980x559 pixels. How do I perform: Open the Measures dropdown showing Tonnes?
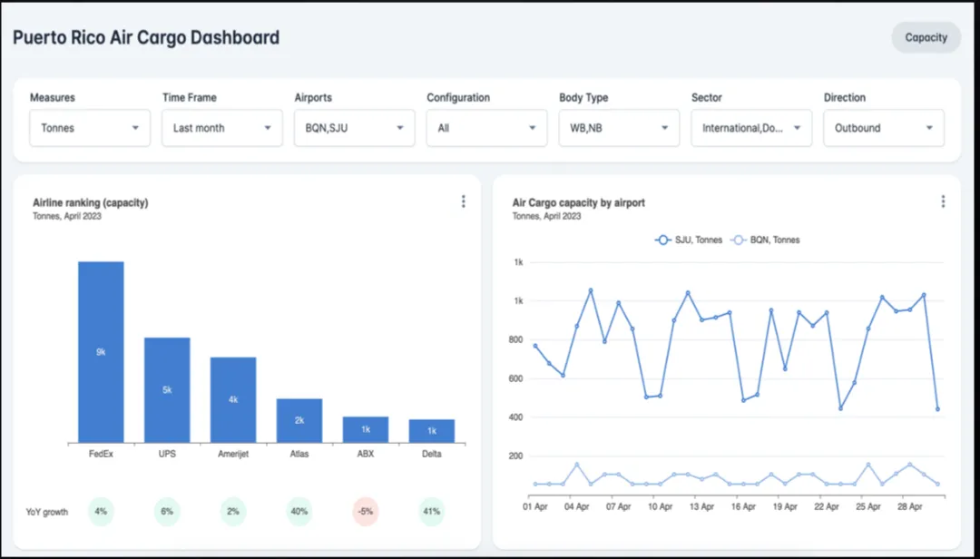(x=90, y=128)
